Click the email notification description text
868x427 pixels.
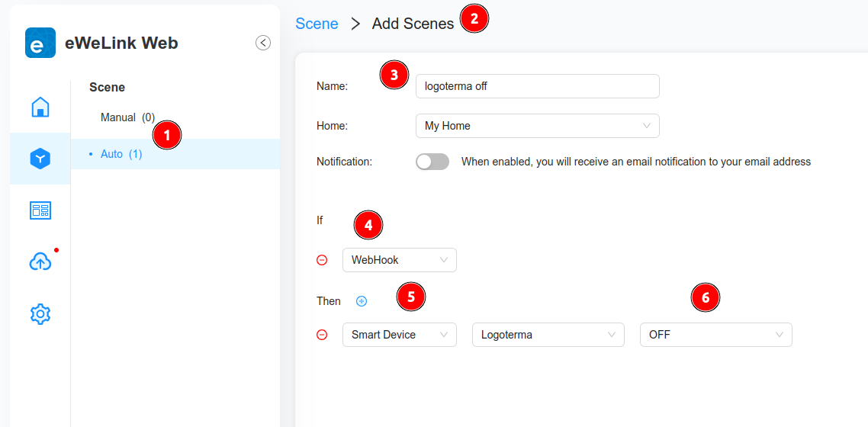(636, 162)
